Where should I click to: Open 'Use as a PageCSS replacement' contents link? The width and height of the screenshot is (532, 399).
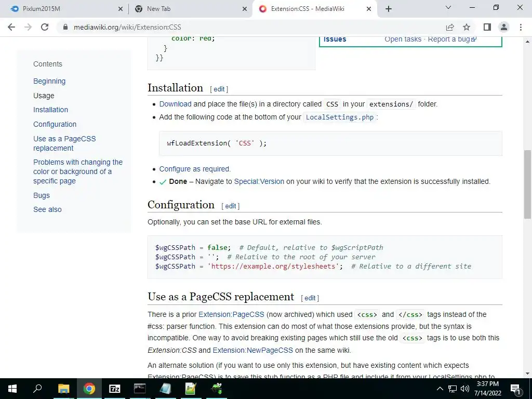pos(64,143)
